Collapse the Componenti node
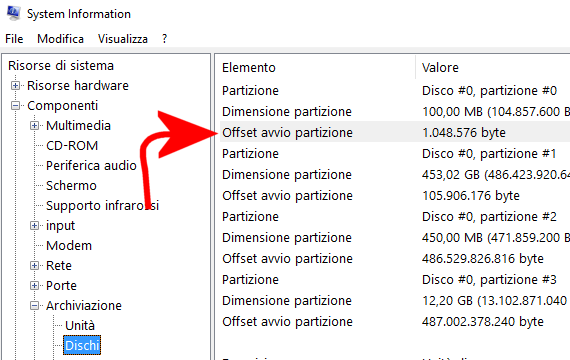The height and width of the screenshot is (360, 570). point(15,106)
